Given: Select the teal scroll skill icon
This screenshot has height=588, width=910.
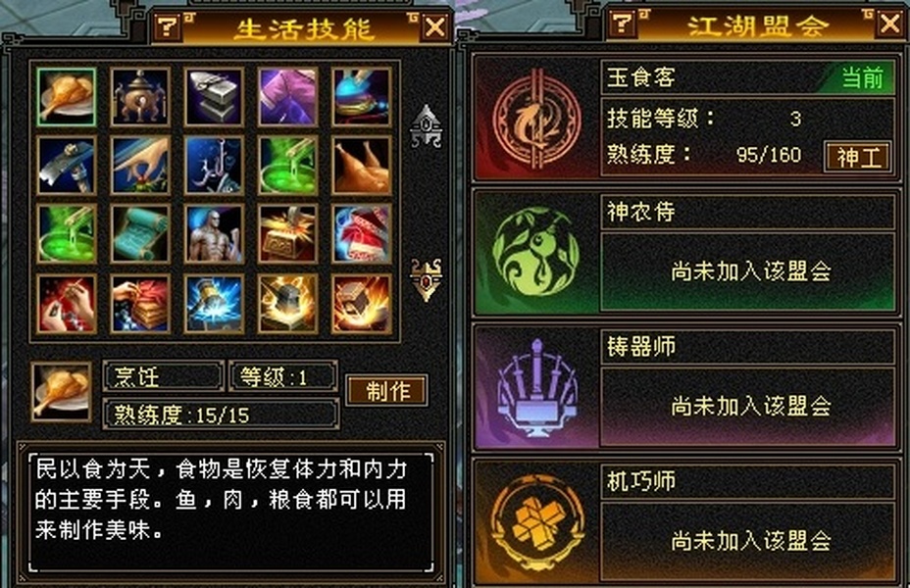Looking at the screenshot, I should pos(140,233).
